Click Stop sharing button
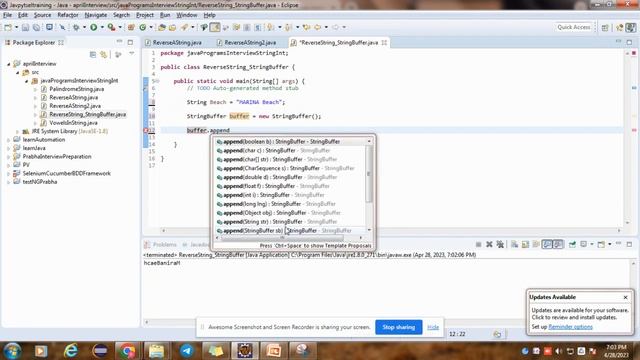Viewport: 640px width, 360px height. tap(399, 327)
